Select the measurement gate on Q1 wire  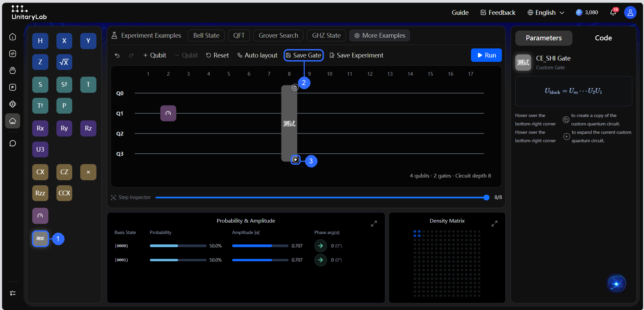pyautogui.click(x=168, y=113)
